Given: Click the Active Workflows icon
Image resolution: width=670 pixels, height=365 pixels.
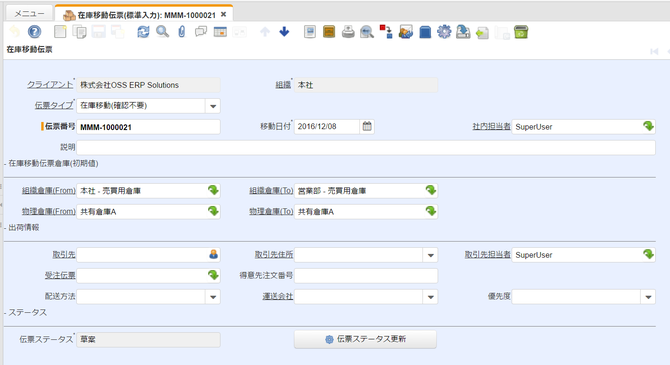Looking at the screenshot, I should coord(386,32).
